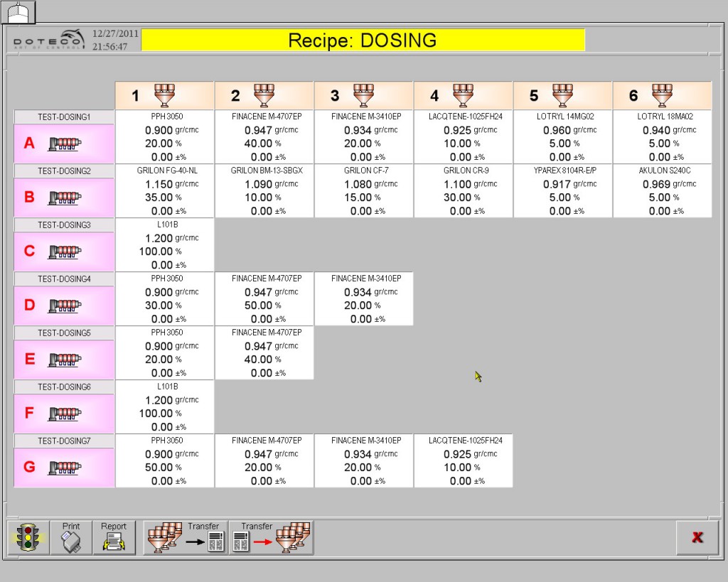Select extruder C icon
The image size is (728, 582).
click(x=64, y=252)
